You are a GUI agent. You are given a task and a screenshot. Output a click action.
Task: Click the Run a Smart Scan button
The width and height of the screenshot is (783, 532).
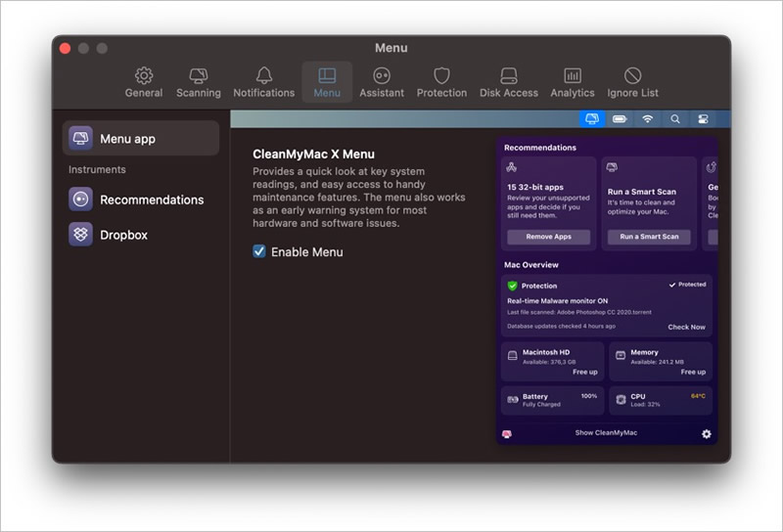649,237
